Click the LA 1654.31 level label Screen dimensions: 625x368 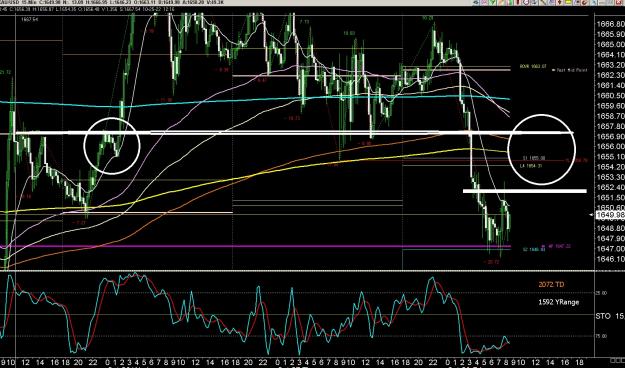click(531, 165)
